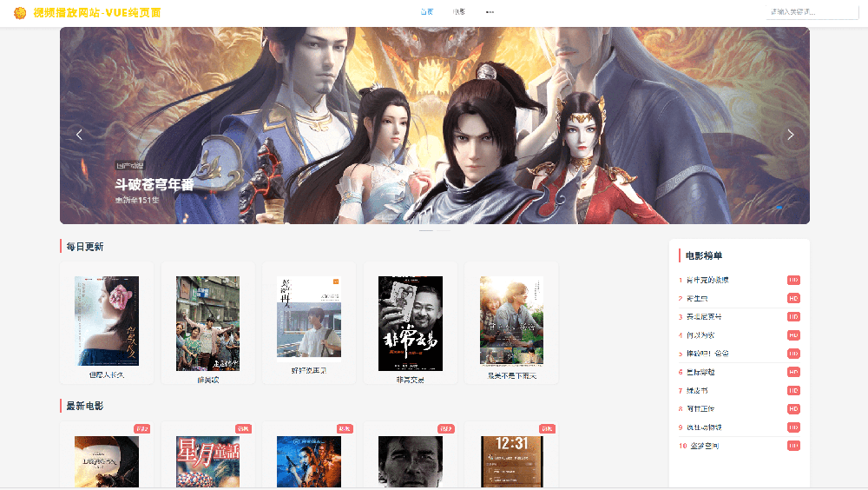
Task: Click the red tag on dragon movie card
Action: point(142,428)
